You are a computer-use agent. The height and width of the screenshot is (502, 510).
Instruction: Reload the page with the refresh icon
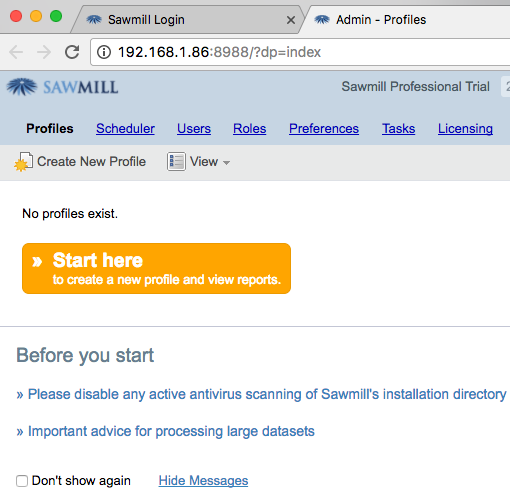[72, 52]
